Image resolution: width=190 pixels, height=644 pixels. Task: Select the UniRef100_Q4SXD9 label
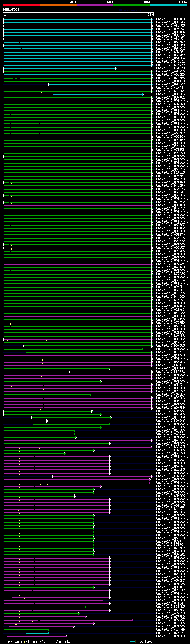coord(170,418)
